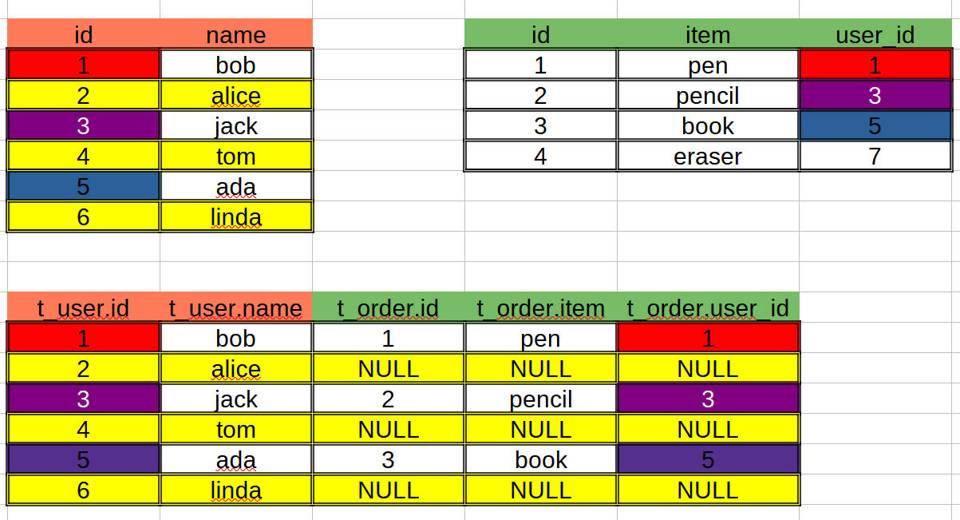Select the 'ada' cell in the bottom table
The height and width of the screenshot is (520, 960).
[236, 460]
